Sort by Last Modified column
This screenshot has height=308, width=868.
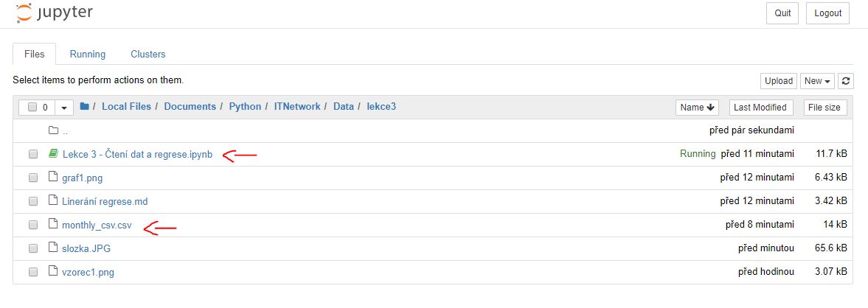(760, 108)
